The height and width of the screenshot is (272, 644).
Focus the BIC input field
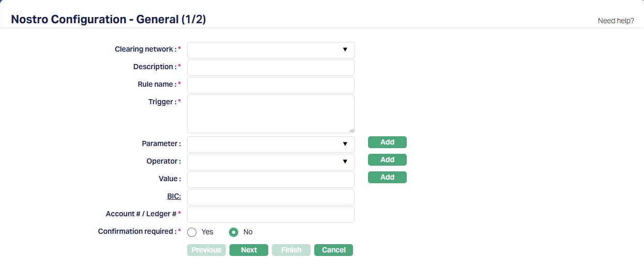(271, 197)
